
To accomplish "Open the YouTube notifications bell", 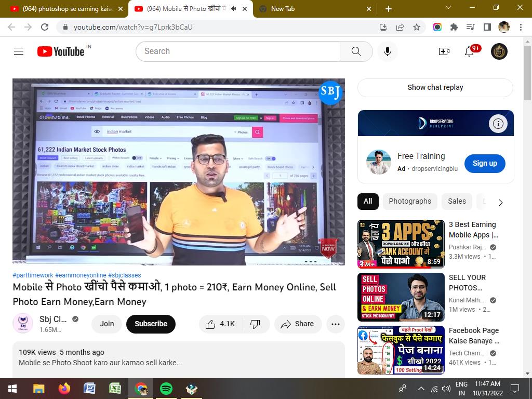I will pyautogui.click(x=469, y=51).
